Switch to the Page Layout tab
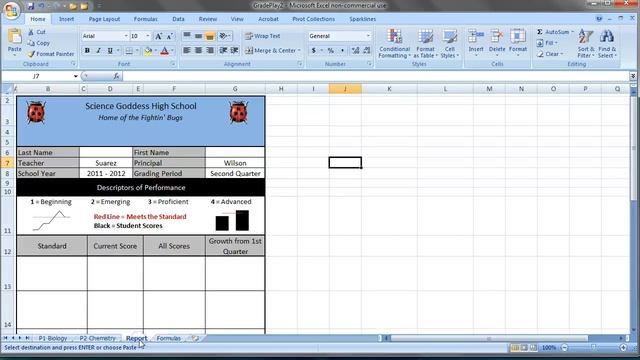 tap(104, 19)
